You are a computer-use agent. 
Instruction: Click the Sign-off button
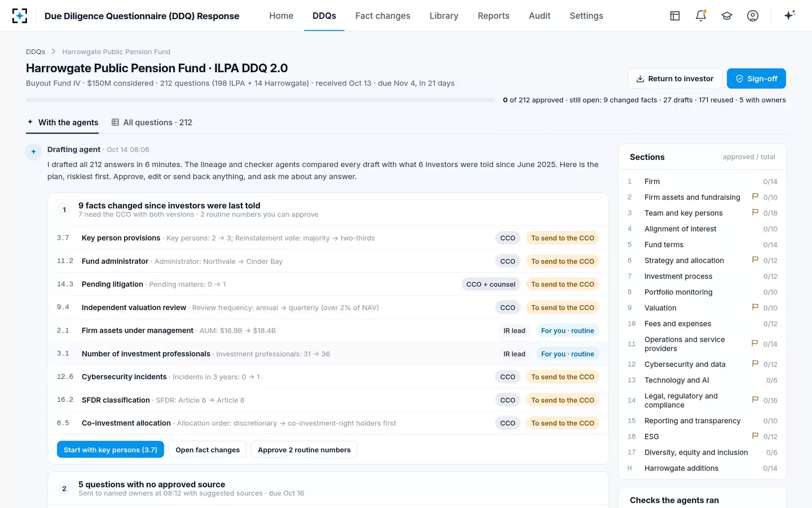(756, 78)
